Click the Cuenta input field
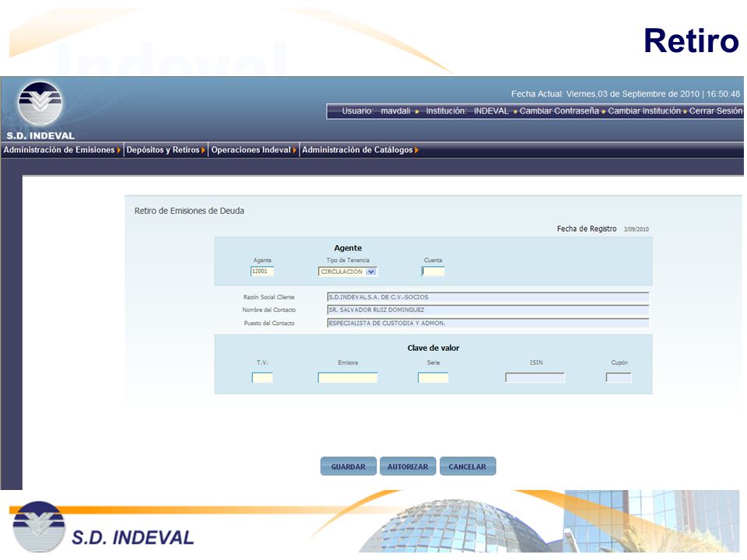747x560 pixels. coord(433,271)
